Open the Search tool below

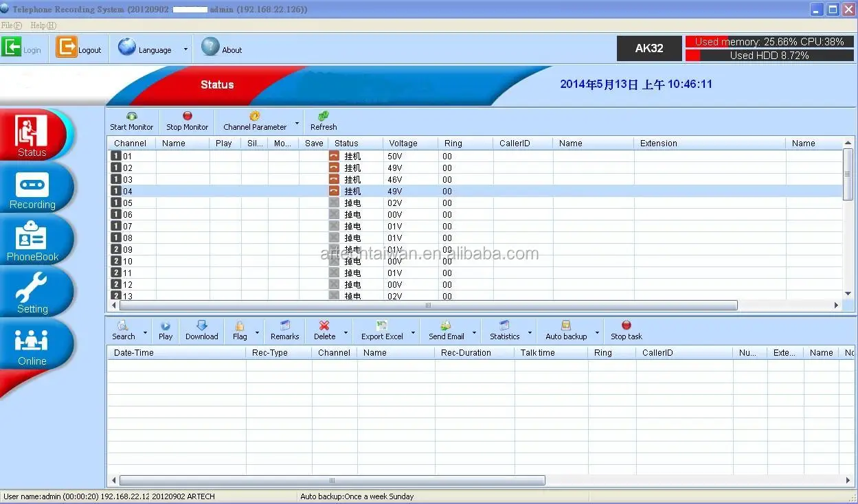pos(124,330)
